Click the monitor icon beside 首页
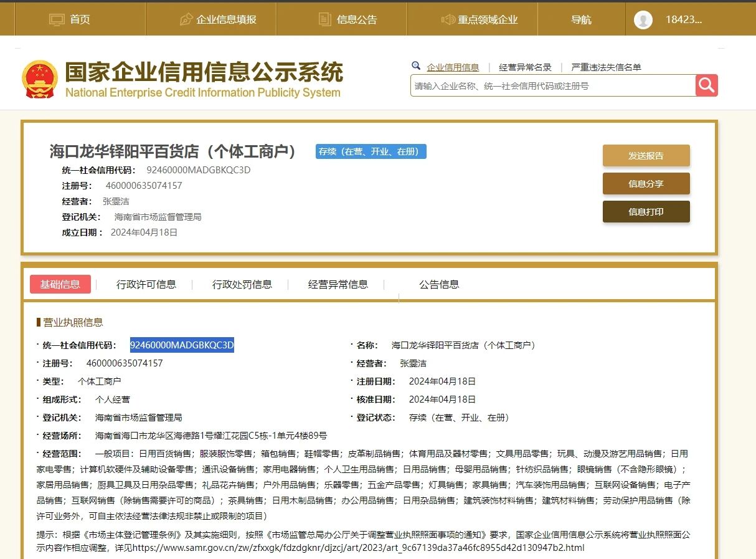This screenshot has height=559, width=756. click(57, 19)
